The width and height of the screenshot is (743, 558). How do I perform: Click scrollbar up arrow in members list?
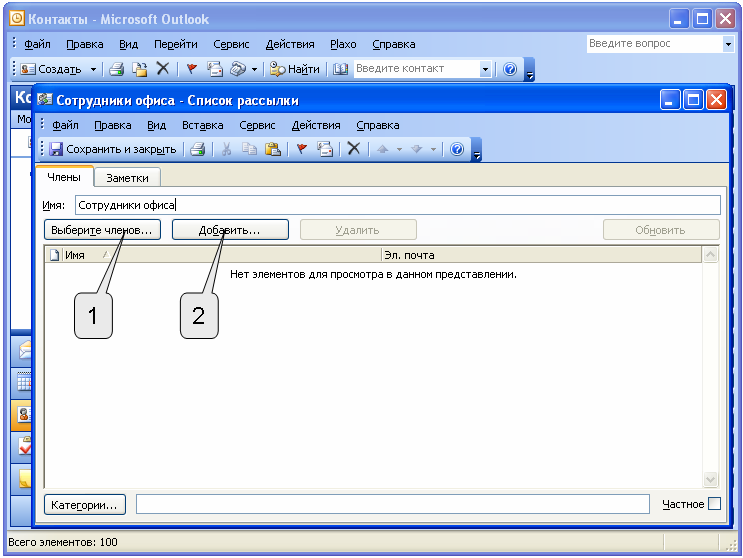[710, 255]
